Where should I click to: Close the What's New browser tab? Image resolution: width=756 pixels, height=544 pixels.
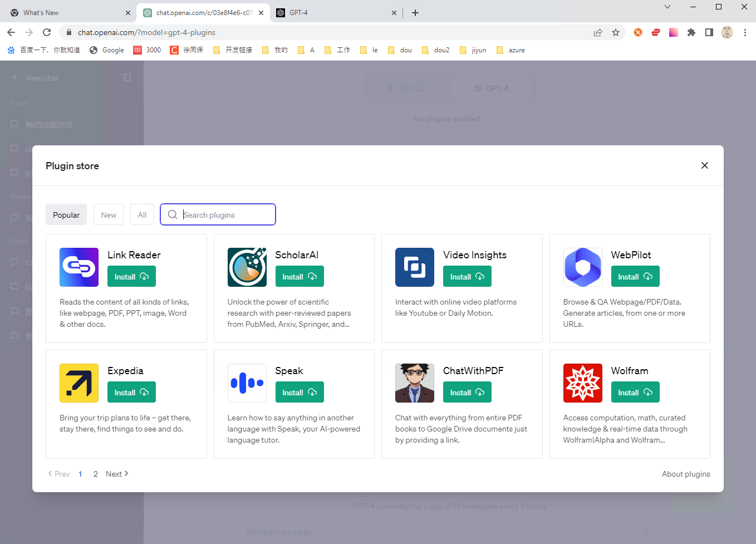[x=127, y=13]
